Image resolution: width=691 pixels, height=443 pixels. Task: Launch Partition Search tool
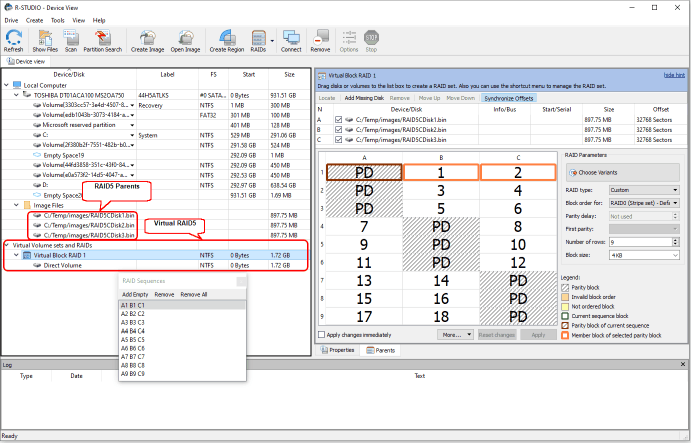pos(103,41)
